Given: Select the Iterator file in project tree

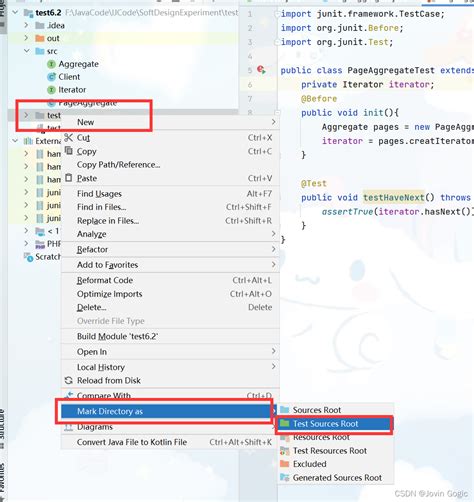Looking at the screenshot, I should [72, 90].
